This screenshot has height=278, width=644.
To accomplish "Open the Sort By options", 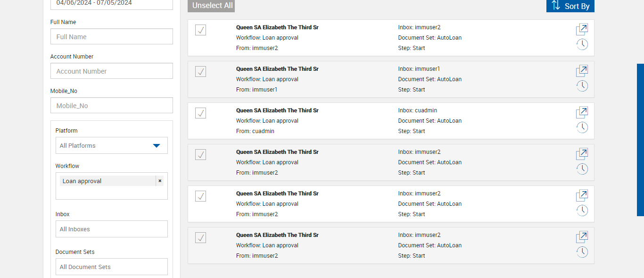I will click(570, 6).
